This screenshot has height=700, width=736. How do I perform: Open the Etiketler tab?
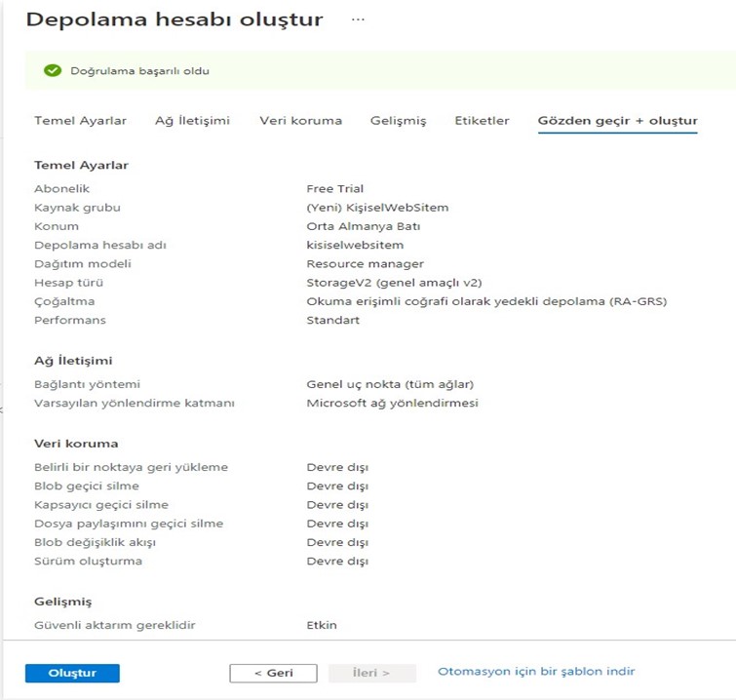[482, 121]
